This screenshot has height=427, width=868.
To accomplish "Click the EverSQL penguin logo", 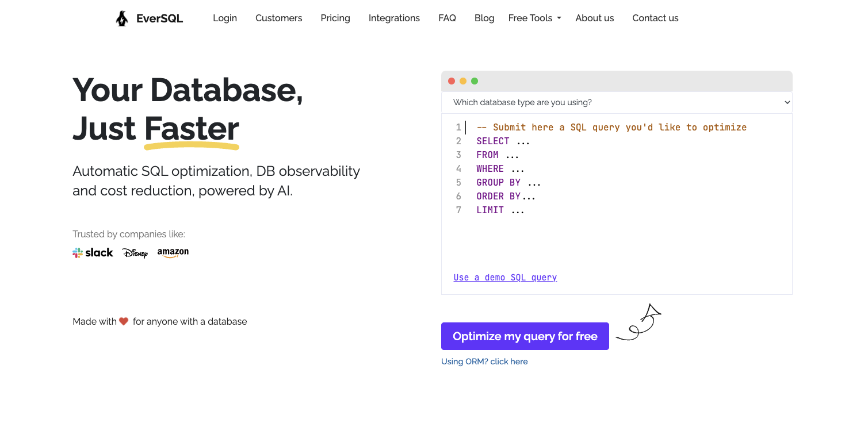I will click(x=122, y=18).
